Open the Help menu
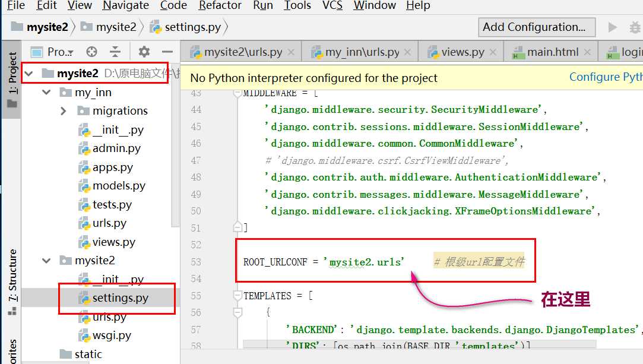 (418, 5)
